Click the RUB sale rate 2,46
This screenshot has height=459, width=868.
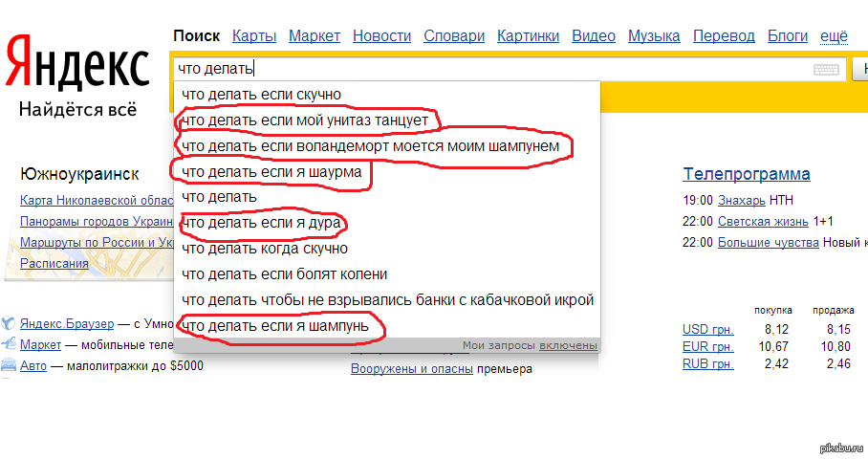coord(838,363)
